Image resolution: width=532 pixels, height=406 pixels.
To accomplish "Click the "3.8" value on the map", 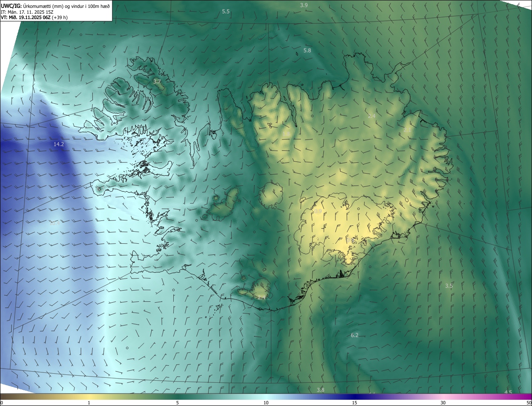I will click(x=320, y=390).
